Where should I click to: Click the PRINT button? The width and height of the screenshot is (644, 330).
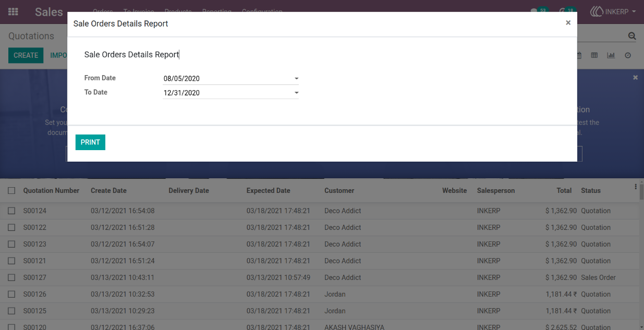(x=90, y=142)
